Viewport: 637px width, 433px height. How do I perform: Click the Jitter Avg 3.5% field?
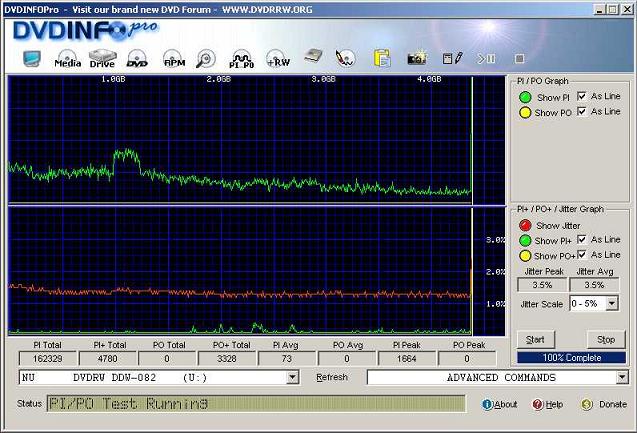[x=594, y=285]
